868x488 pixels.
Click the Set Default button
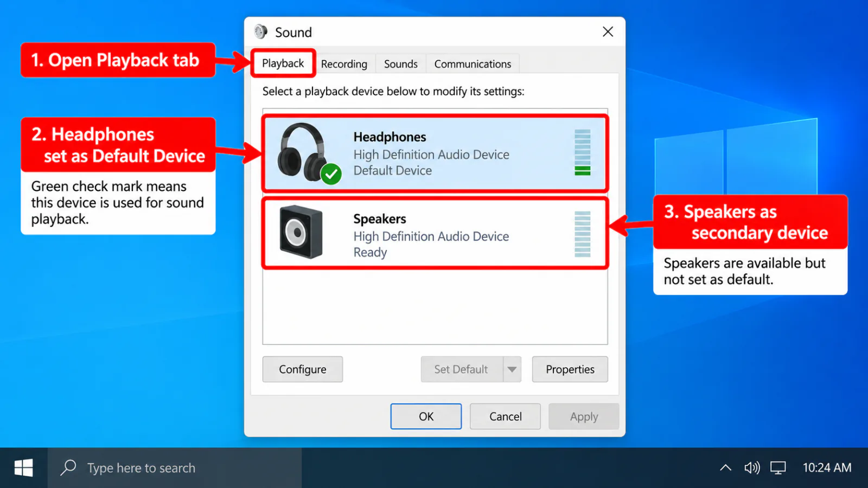[462, 369]
